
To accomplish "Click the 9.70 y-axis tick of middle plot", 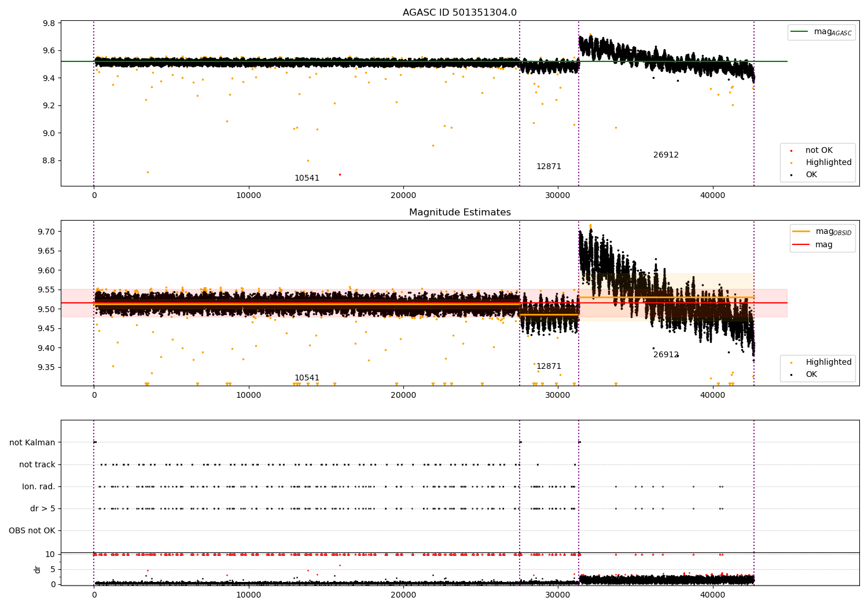I will pos(46,232).
